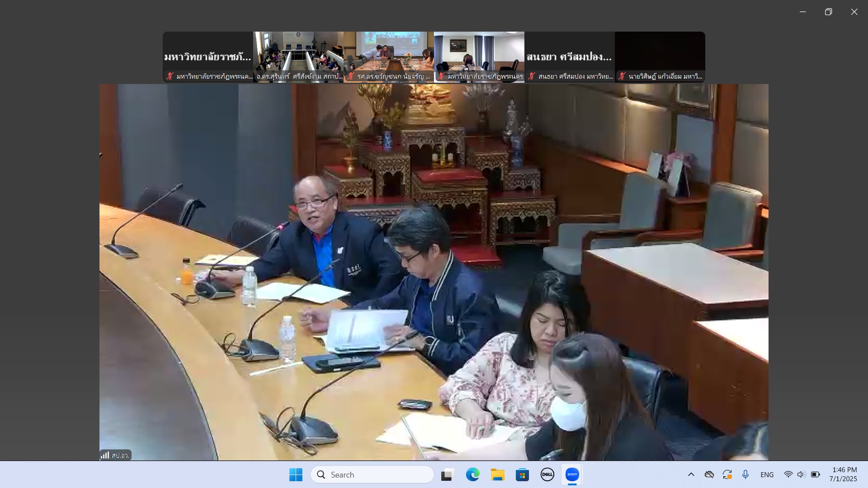Screen dimensions: 868x488
Task: Open volume control from system tray
Action: [x=801, y=474]
